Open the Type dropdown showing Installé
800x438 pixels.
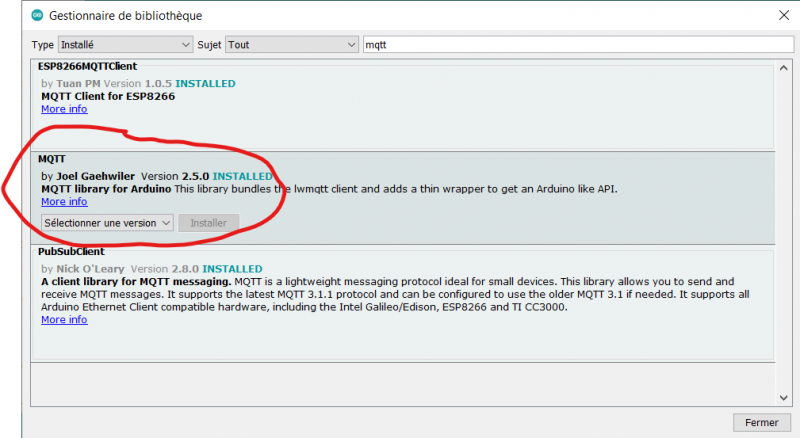click(125, 45)
